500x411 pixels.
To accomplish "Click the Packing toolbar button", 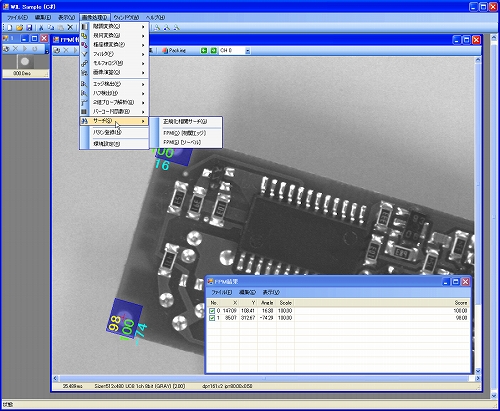I will point(174,50).
